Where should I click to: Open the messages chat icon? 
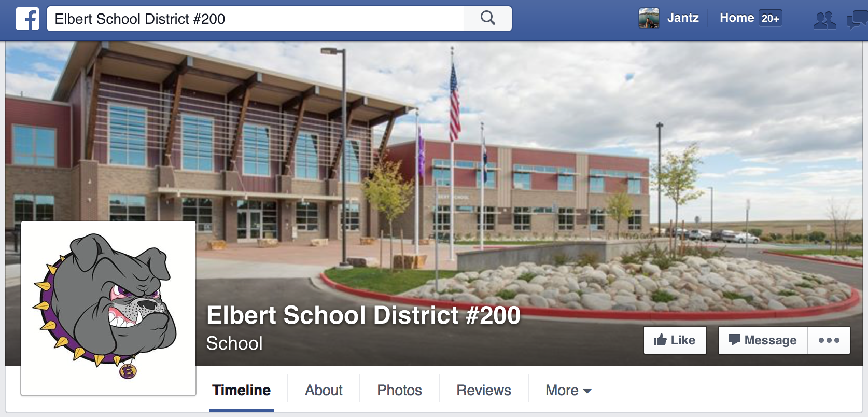click(x=857, y=20)
